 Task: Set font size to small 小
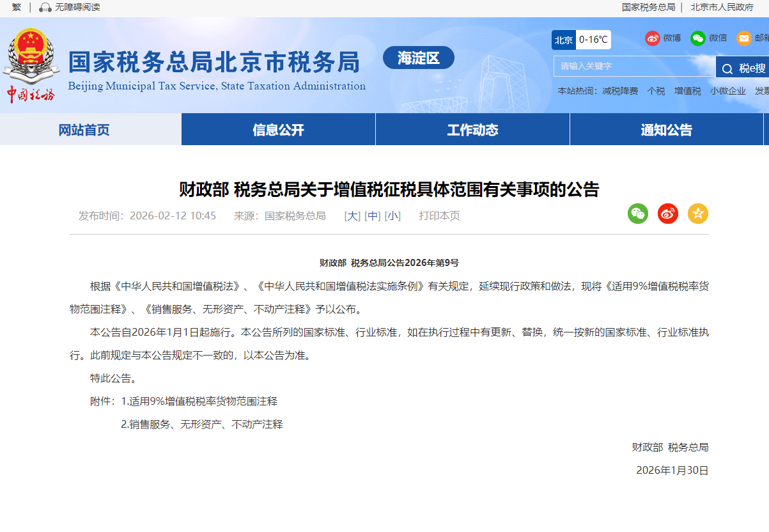click(x=392, y=216)
